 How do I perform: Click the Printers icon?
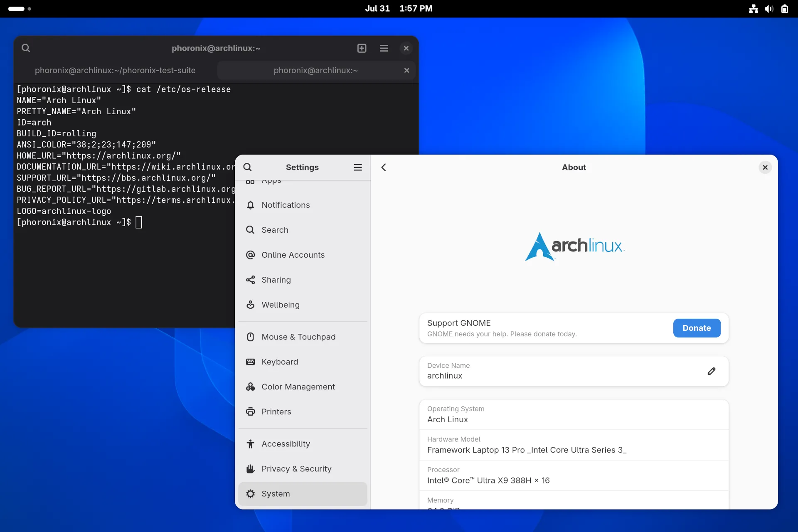point(250,411)
